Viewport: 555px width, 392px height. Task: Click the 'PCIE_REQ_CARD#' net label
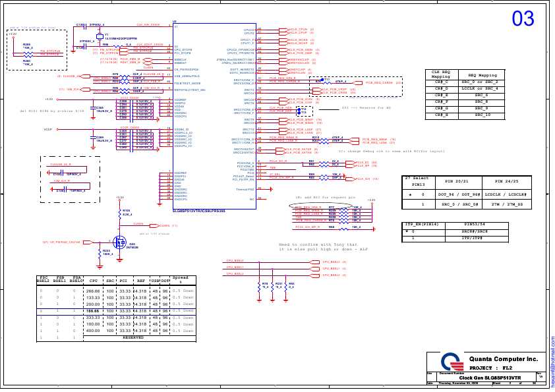tap(380, 83)
